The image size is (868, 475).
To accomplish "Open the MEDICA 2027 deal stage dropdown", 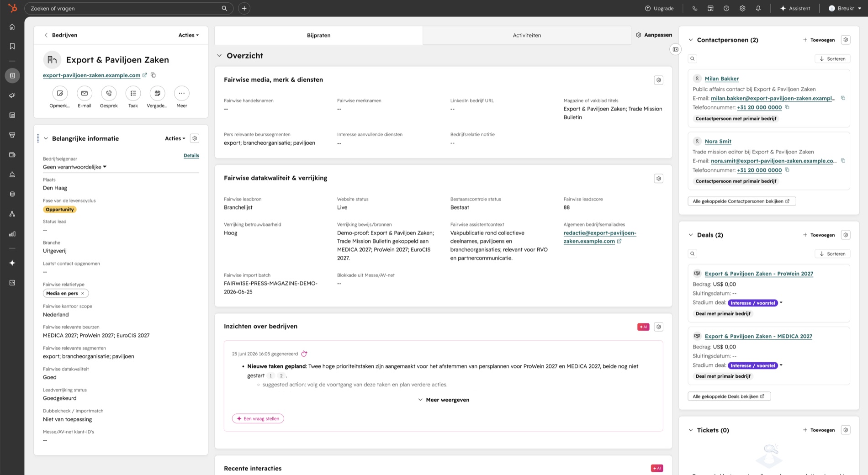I will pos(755,365).
